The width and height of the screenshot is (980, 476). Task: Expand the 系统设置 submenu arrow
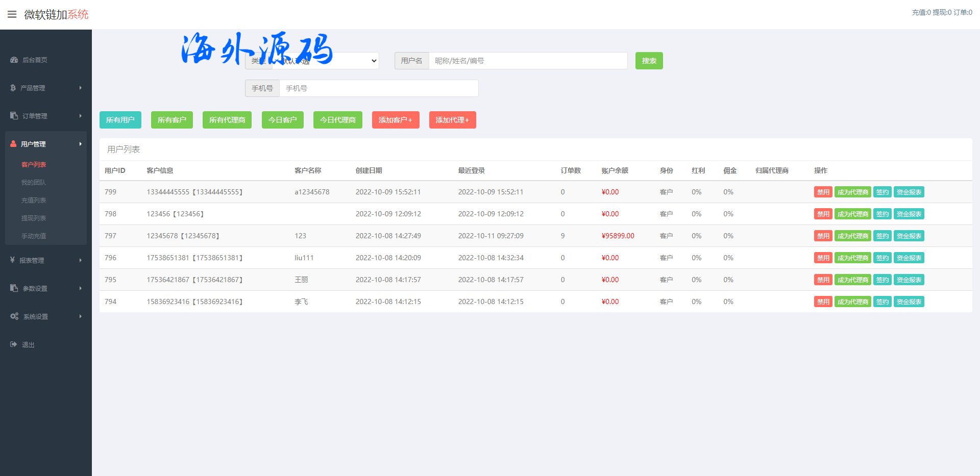coord(80,316)
